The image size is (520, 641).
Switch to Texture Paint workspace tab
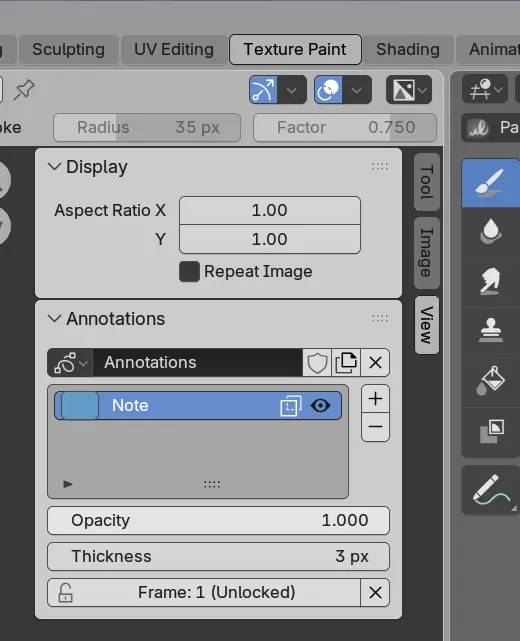tap(295, 49)
